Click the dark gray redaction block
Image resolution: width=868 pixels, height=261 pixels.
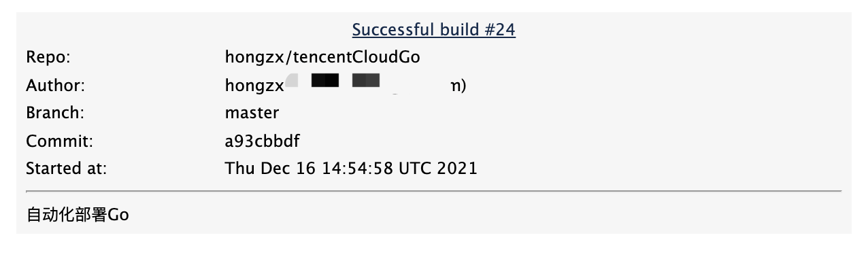[366, 81]
